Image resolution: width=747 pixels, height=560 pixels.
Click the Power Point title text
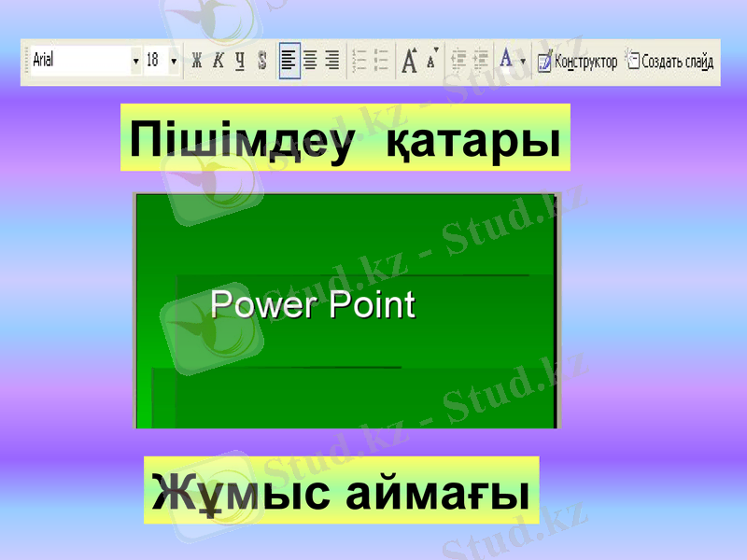coord(315,304)
